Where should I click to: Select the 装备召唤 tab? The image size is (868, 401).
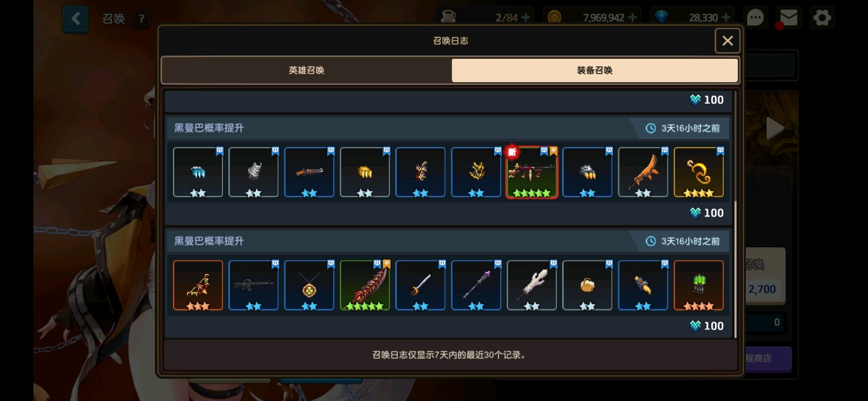595,70
